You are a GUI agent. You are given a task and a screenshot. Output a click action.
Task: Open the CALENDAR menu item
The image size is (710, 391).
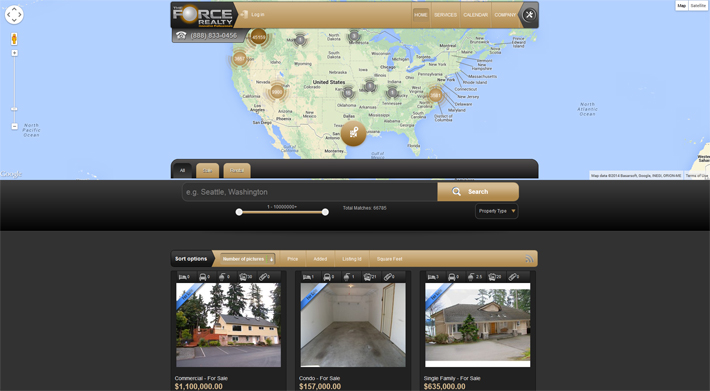(x=475, y=15)
